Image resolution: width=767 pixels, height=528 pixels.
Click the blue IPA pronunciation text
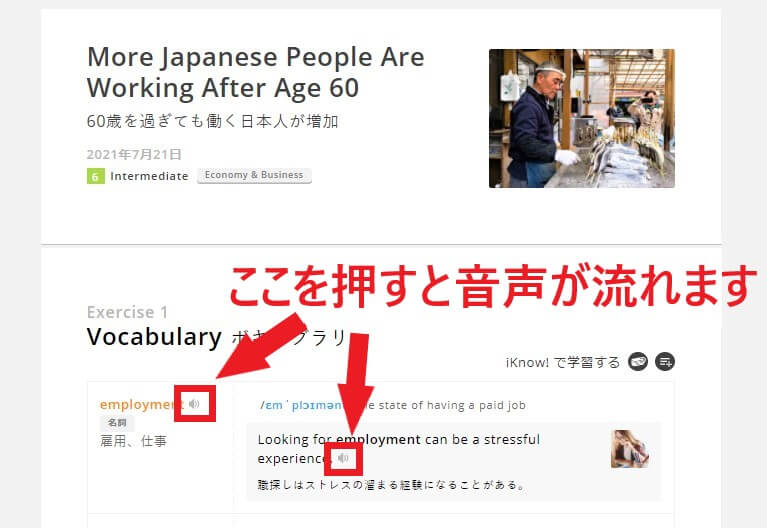pos(303,405)
